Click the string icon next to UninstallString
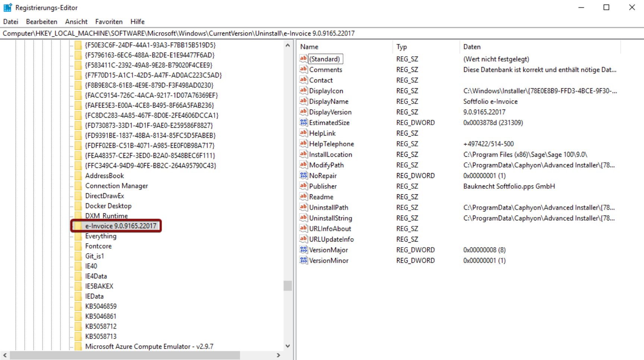The width and height of the screenshot is (644, 360). (x=304, y=218)
